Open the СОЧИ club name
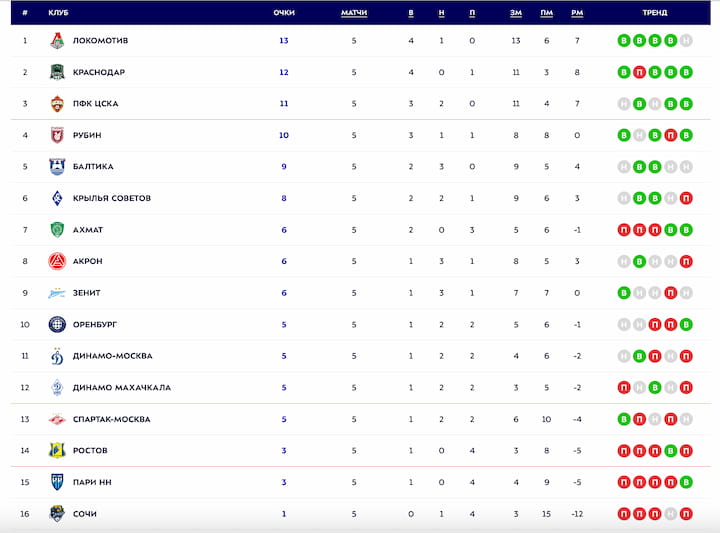 (x=85, y=514)
